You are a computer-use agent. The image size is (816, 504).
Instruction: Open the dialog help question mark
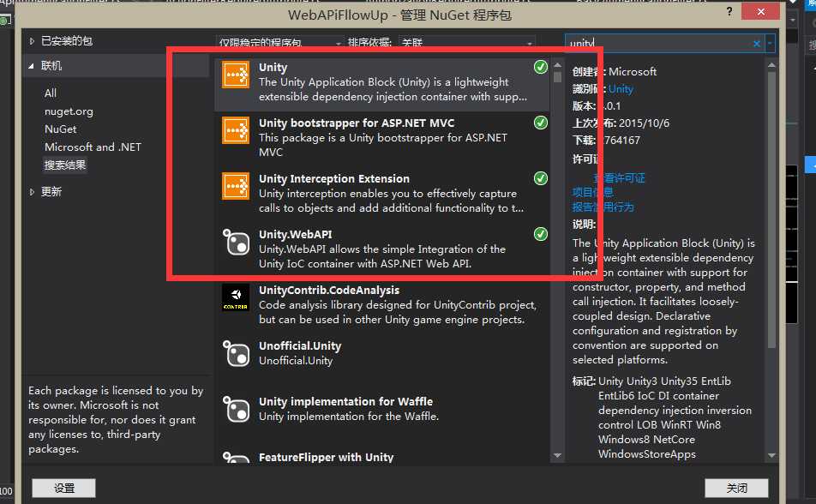729,11
